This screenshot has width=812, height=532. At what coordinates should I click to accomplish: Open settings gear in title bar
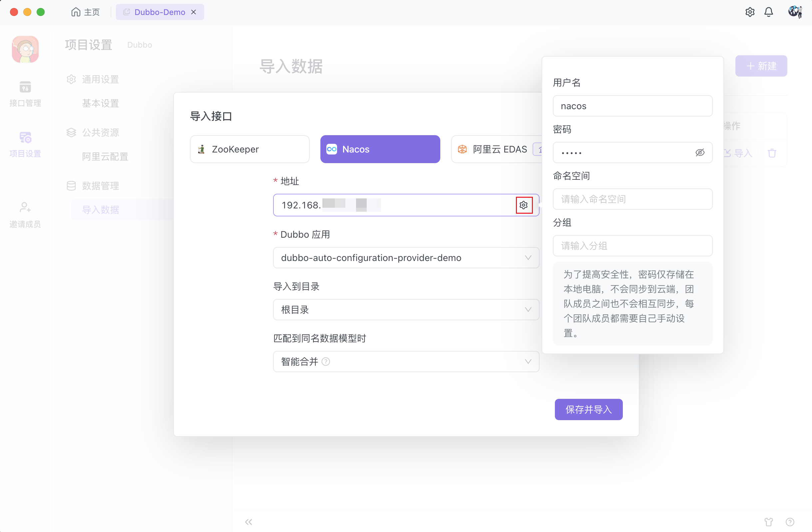coord(750,12)
